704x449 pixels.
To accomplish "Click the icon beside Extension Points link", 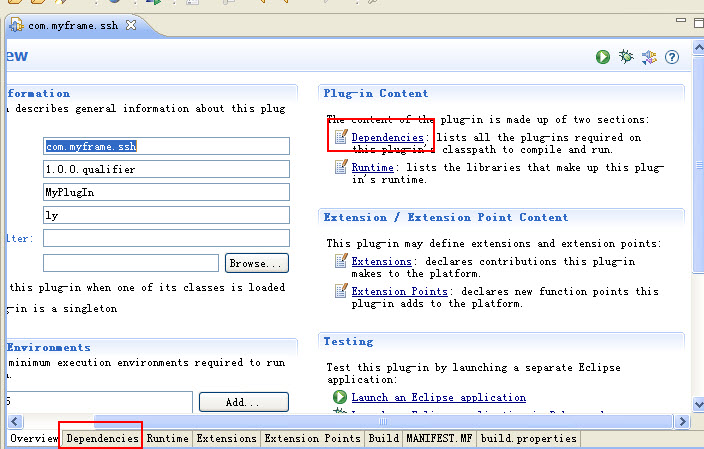I will [x=341, y=291].
